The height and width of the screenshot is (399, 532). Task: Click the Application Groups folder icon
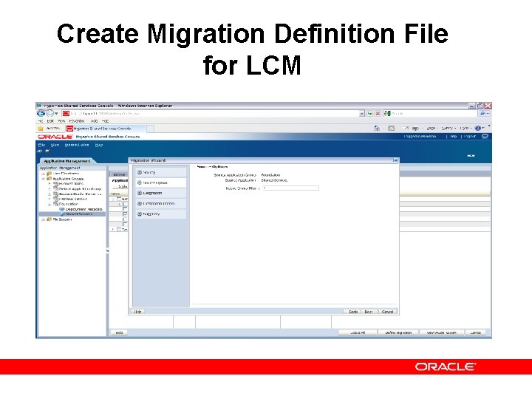(49, 179)
